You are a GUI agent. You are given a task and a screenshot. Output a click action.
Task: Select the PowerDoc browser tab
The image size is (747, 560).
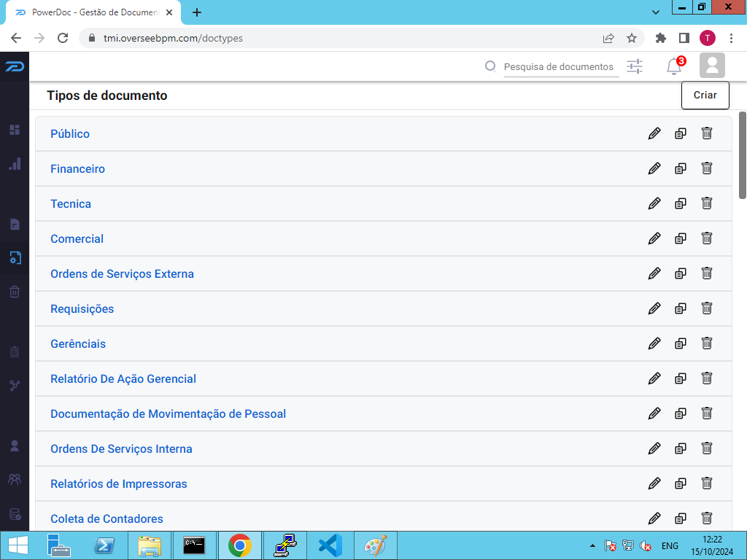94,12
